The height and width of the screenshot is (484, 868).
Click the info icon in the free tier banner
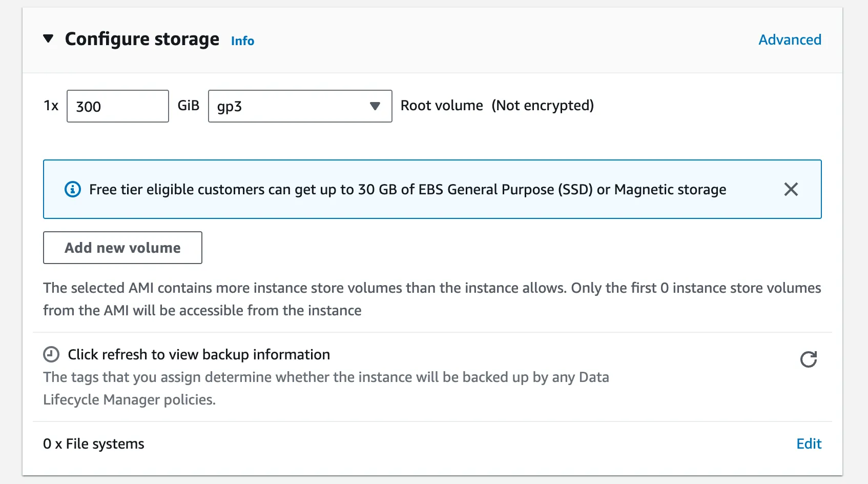[x=73, y=190]
